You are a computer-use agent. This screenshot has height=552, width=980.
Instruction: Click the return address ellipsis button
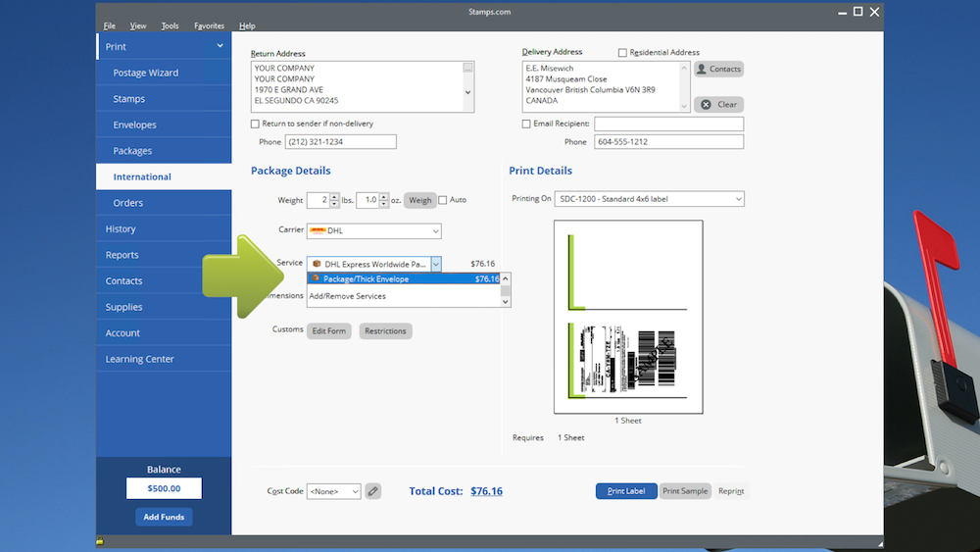coord(467,69)
